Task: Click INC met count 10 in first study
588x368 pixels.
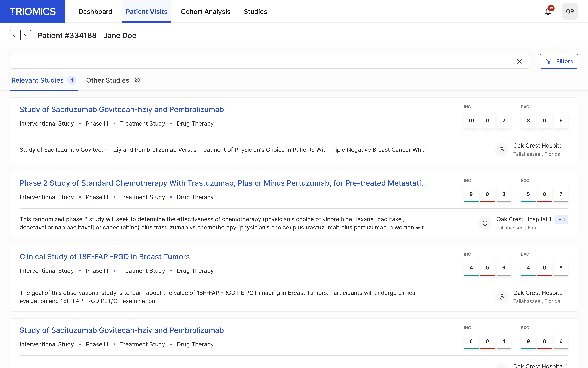Action: (471, 121)
